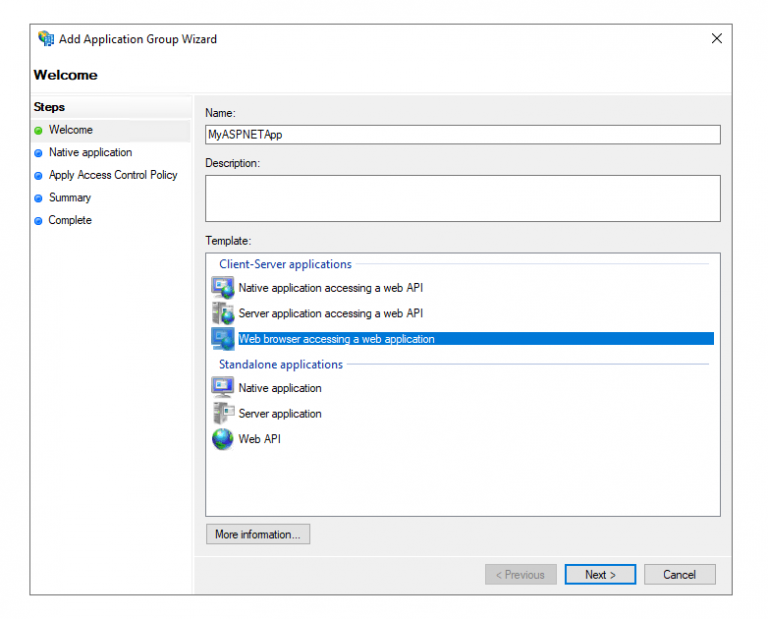Click in the Name field containing MyASPNETApp
This screenshot has height=619, width=768.
tap(462, 134)
